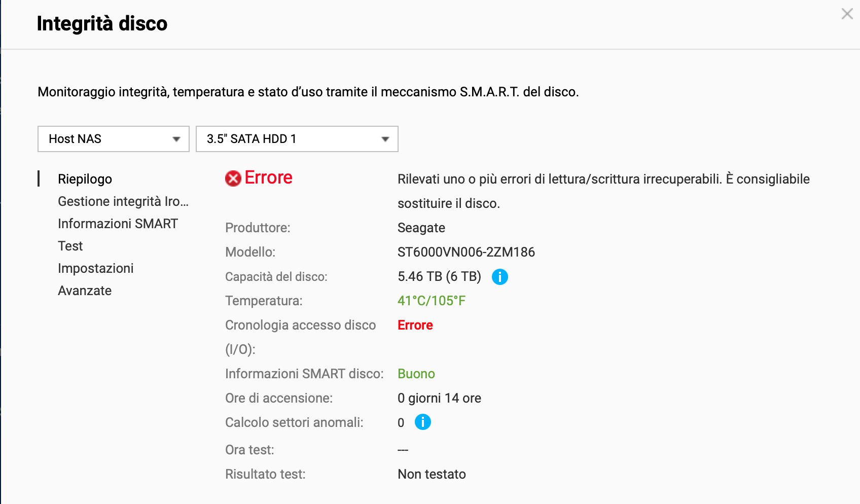The height and width of the screenshot is (504, 860).
Task: Open the Avanzate section
Action: click(x=85, y=291)
